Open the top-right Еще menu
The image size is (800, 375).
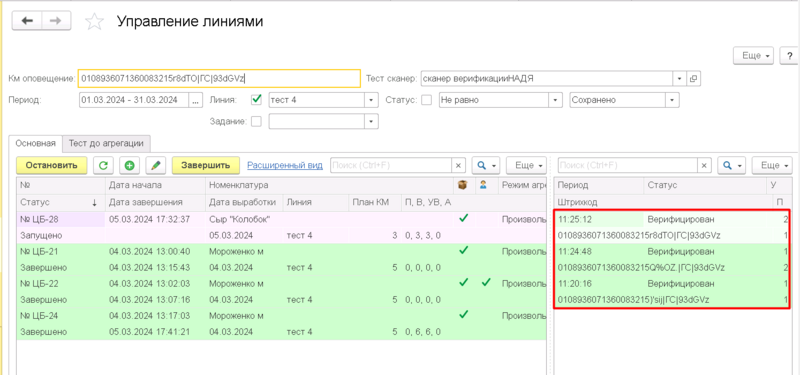(x=755, y=56)
